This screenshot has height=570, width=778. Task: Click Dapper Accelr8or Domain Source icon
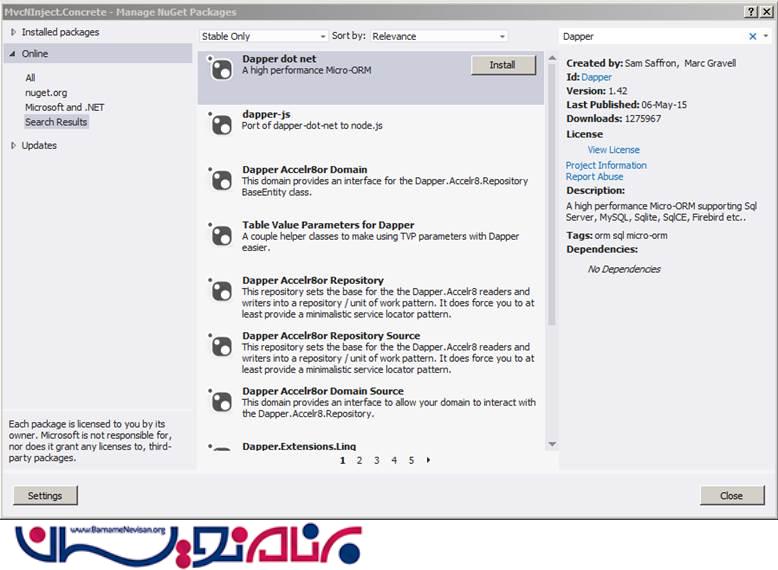(x=219, y=401)
